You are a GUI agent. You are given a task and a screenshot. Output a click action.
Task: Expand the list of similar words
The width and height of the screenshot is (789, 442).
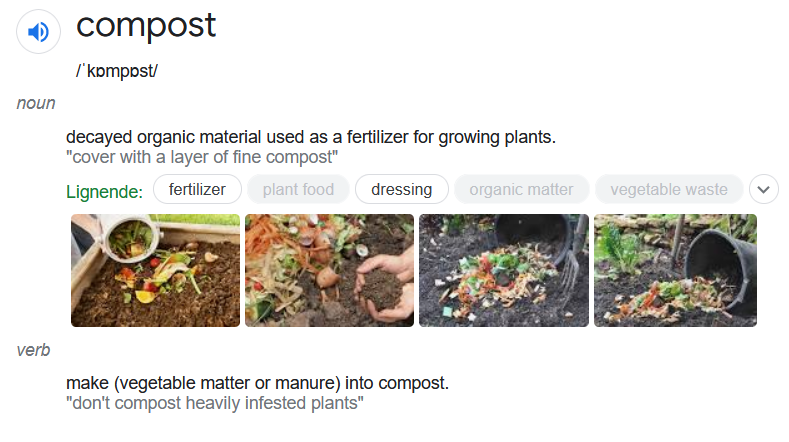(x=763, y=189)
